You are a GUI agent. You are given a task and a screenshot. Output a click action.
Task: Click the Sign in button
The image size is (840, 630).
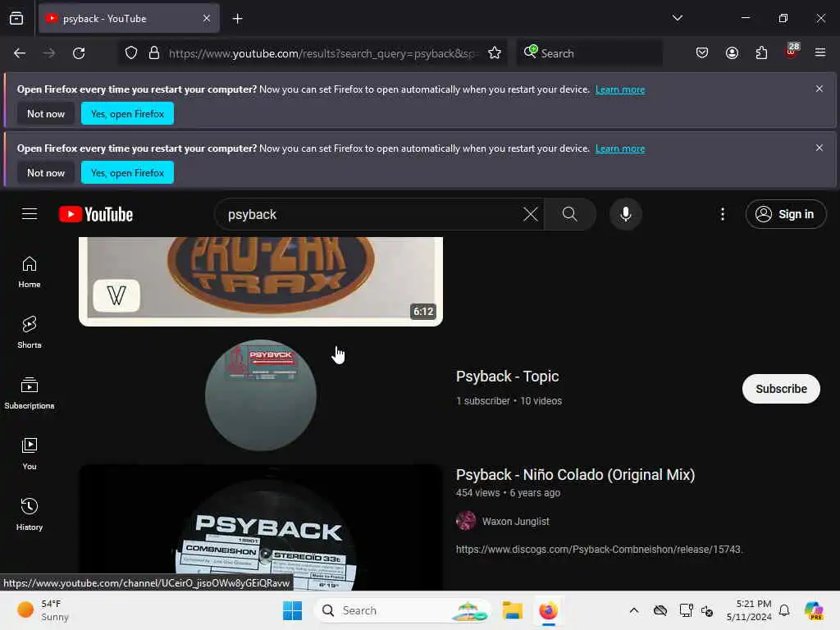tap(785, 214)
